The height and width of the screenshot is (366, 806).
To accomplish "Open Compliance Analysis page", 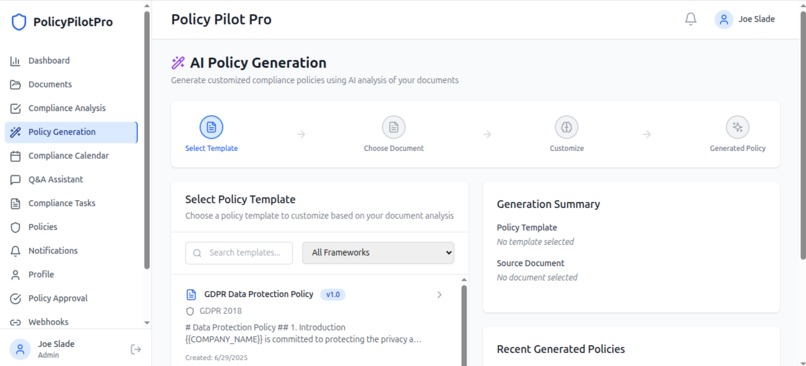I will click(71, 108).
